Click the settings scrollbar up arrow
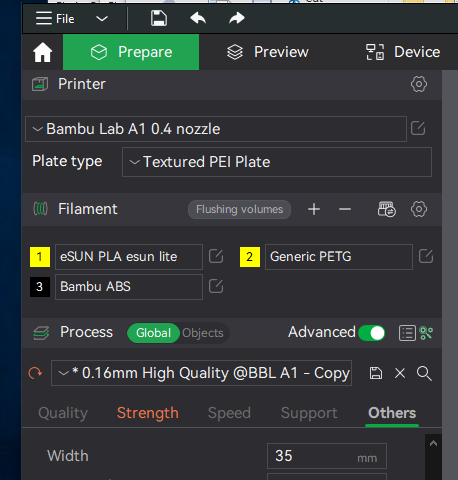The image size is (458, 480). point(433,443)
